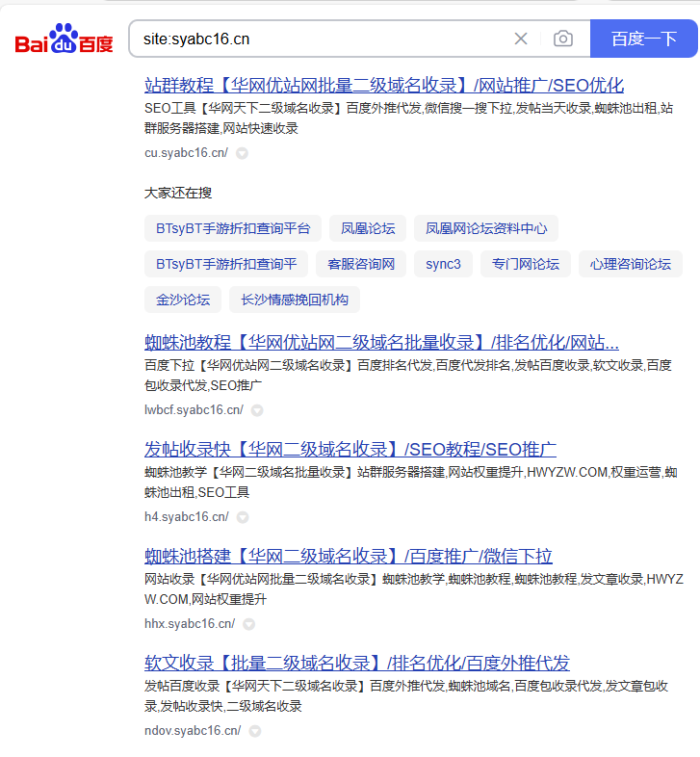Expand dropdown arrow next to ndov.syabc16.cn/
The width and height of the screenshot is (700, 757).
coord(255,731)
